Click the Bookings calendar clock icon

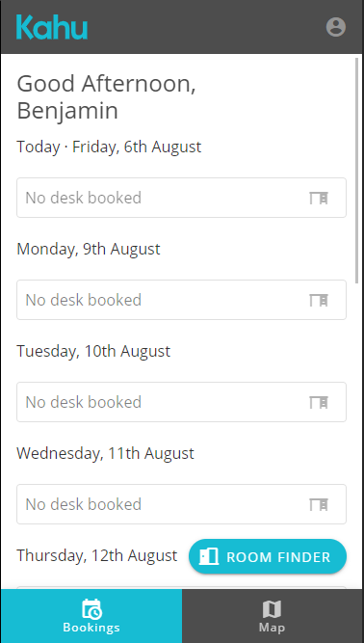(x=91, y=609)
